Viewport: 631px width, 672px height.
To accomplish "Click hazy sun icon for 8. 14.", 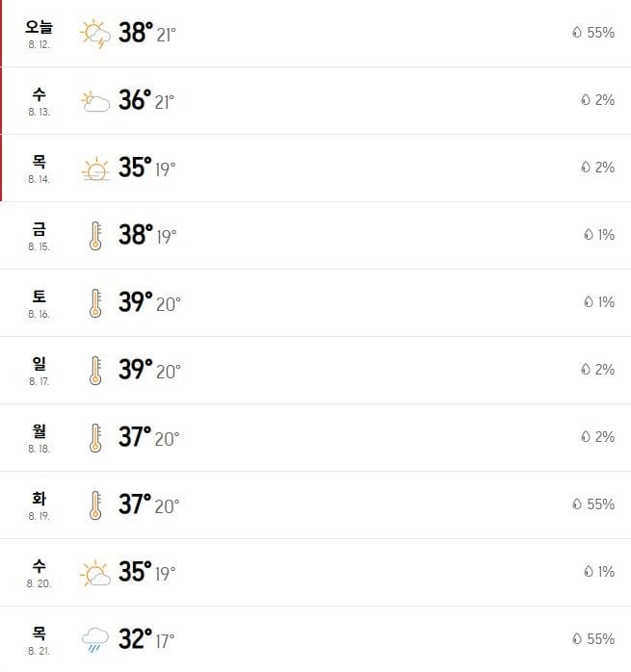I will 95,168.
